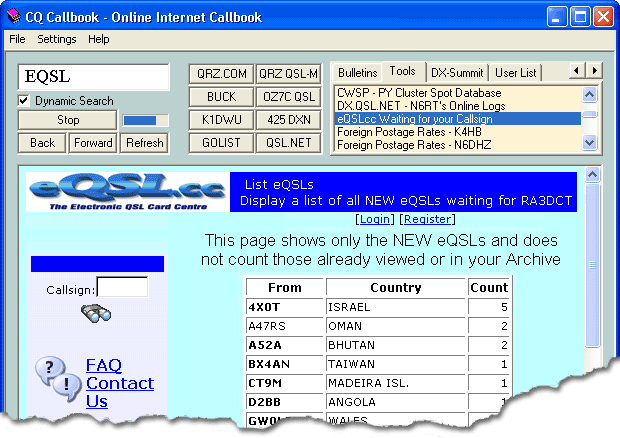Open the User List tab

pyautogui.click(x=516, y=73)
